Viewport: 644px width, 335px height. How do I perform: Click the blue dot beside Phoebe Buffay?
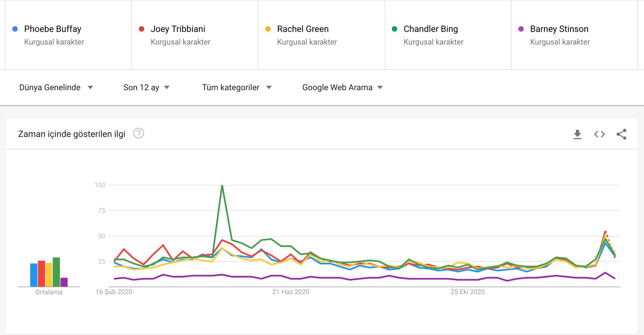point(15,29)
